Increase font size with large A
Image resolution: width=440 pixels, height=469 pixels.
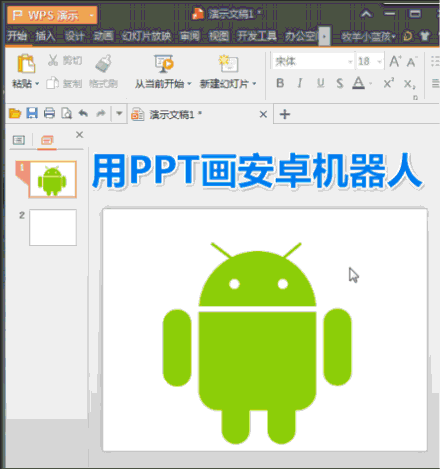point(395,61)
